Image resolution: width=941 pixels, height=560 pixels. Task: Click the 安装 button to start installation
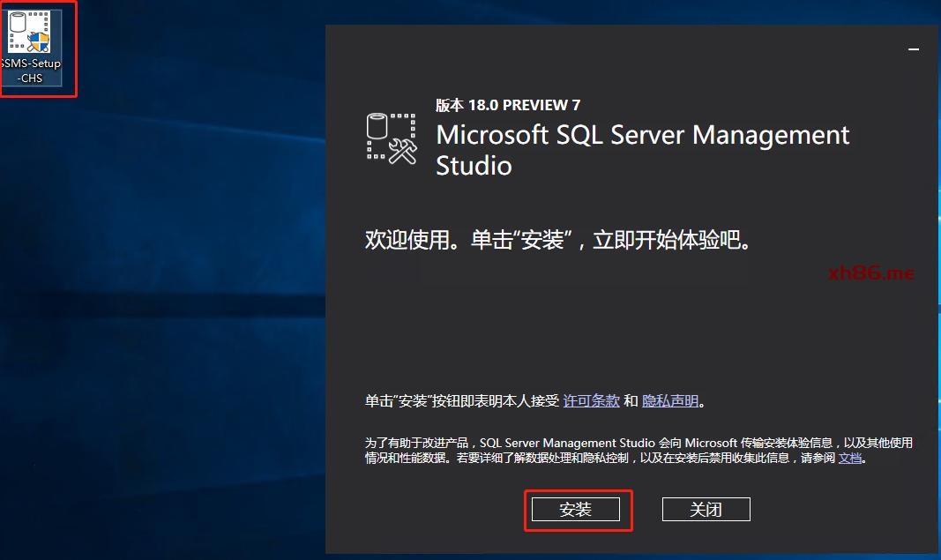click(x=575, y=510)
